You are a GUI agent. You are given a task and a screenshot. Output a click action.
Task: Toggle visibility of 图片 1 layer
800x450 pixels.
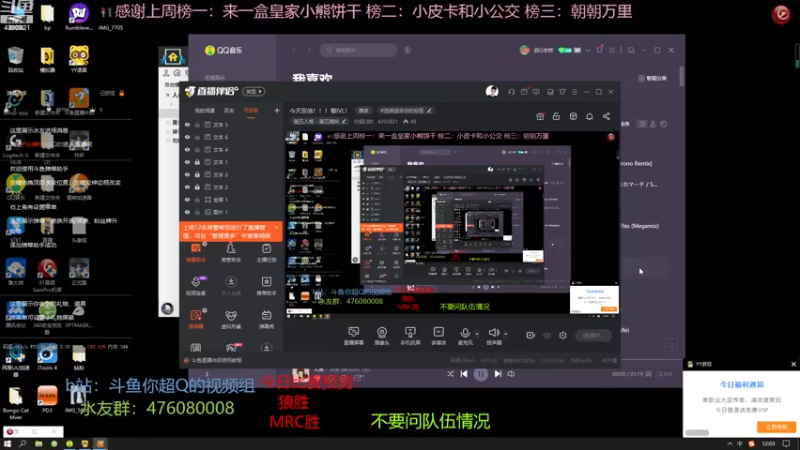(187, 212)
